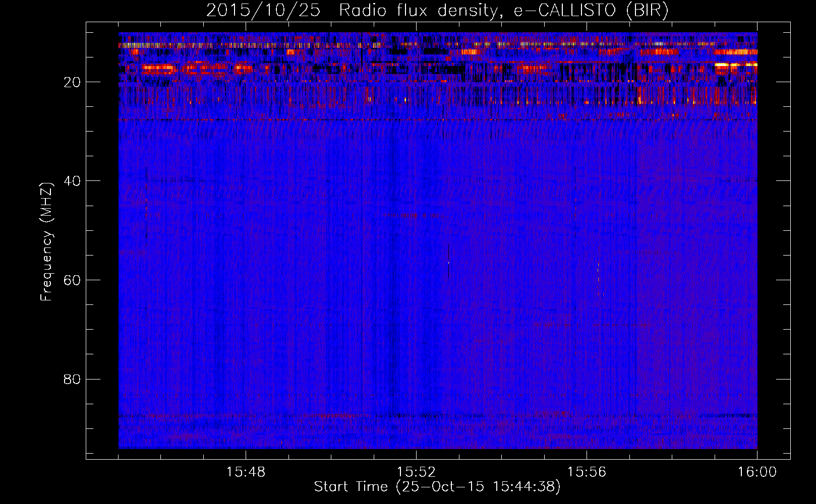Click the time tick label '15:48'
The image size is (816, 504).
(x=246, y=472)
